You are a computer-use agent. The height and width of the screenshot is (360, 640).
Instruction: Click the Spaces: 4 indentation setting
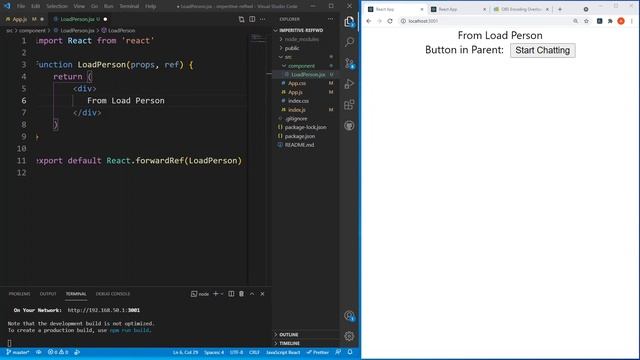point(214,352)
